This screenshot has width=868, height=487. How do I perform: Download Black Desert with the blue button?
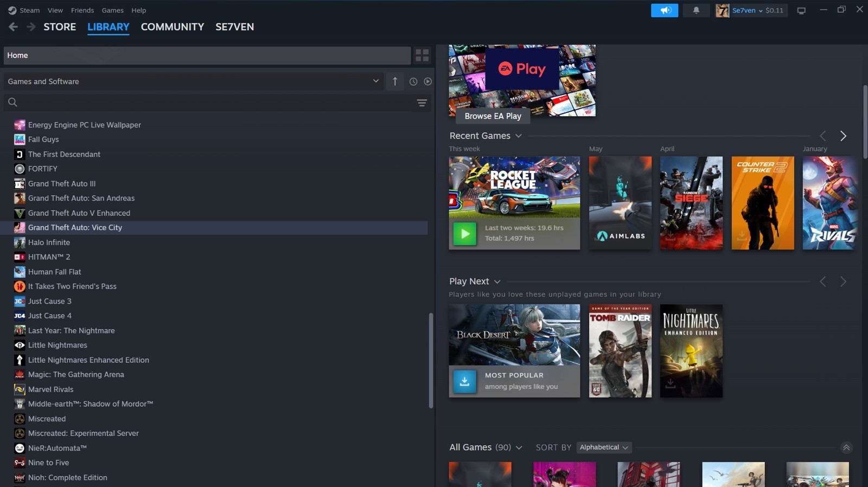pyautogui.click(x=465, y=381)
